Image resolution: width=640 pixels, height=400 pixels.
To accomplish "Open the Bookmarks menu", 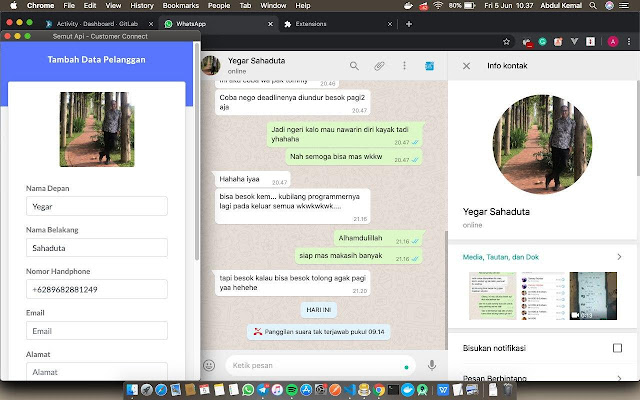I will tap(180, 6).
